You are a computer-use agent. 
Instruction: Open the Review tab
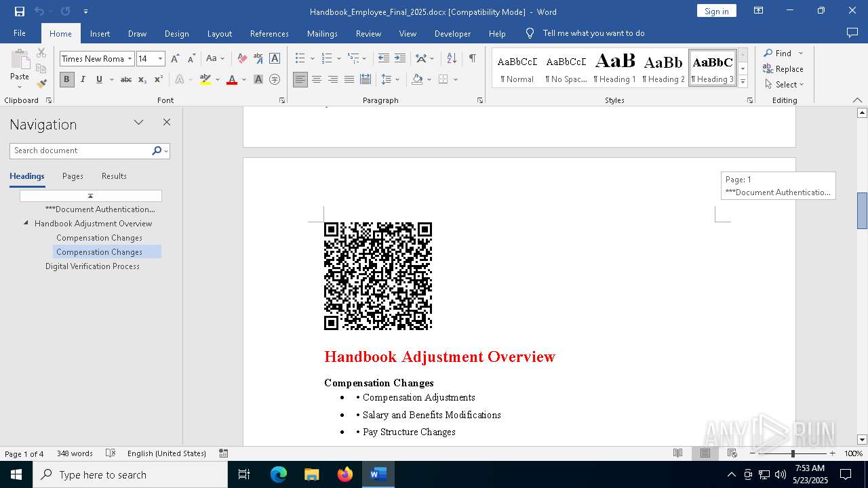coord(368,33)
